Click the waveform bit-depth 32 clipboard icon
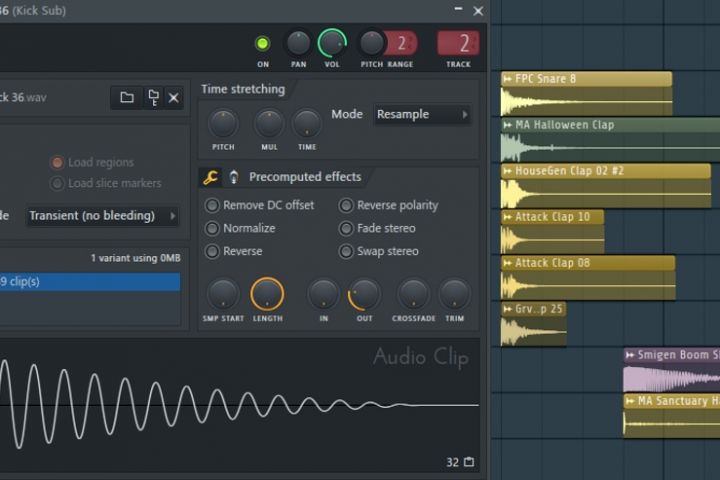Image resolution: width=720 pixels, height=480 pixels. 469,462
